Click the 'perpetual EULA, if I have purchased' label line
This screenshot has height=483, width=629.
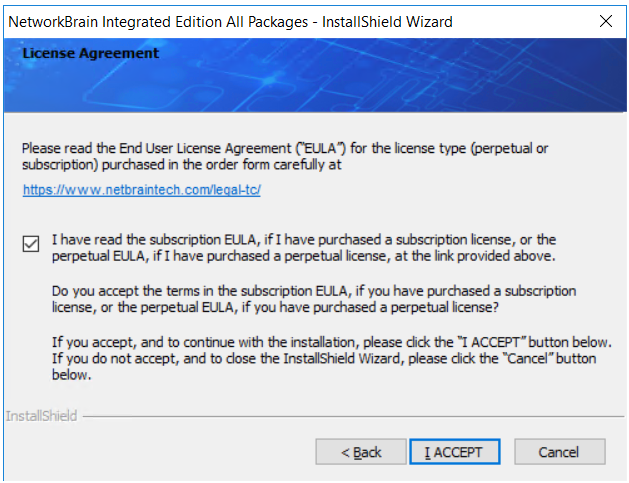(304, 256)
